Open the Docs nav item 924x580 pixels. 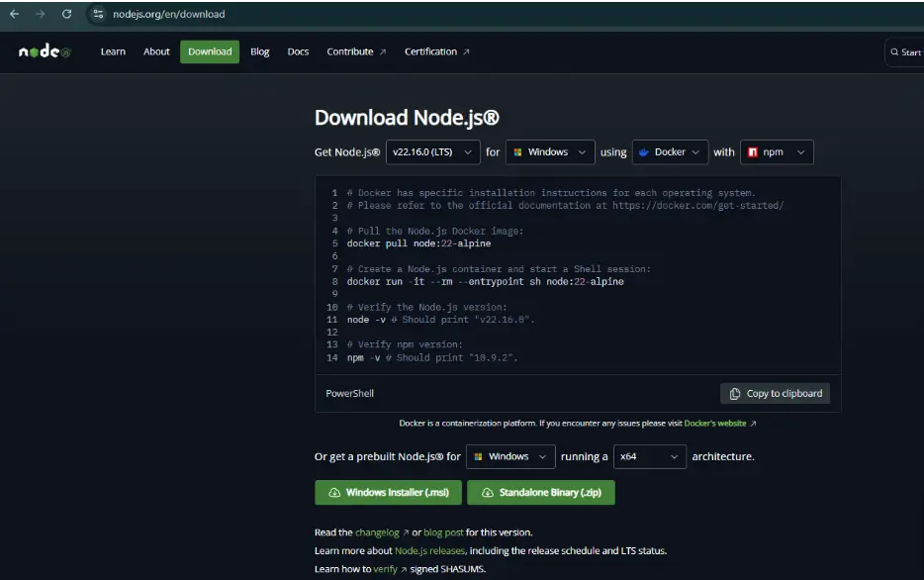coord(298,51)
